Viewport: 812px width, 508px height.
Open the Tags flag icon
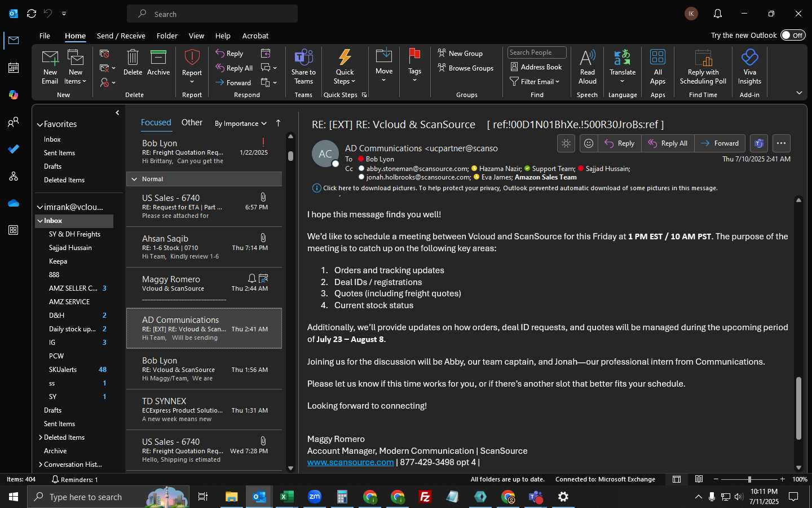point(414,56)
